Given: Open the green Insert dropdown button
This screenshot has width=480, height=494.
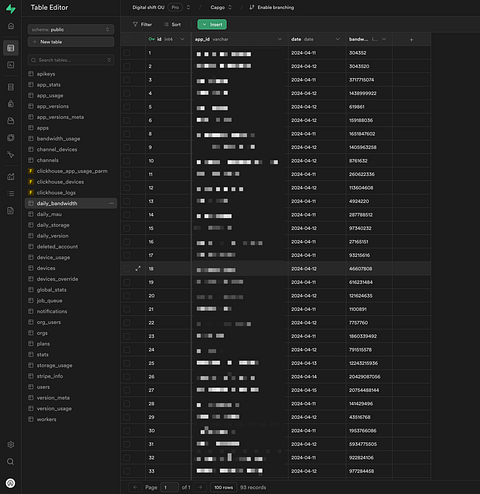Looking at the screenshot, I should (x=212, y=24).
